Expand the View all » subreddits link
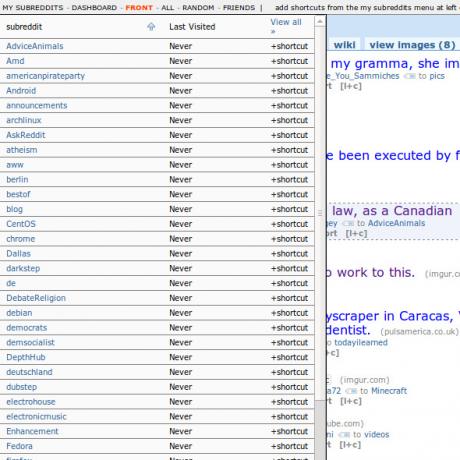The height and width of the screenshot is (460, 460). (x=286, y=26)
